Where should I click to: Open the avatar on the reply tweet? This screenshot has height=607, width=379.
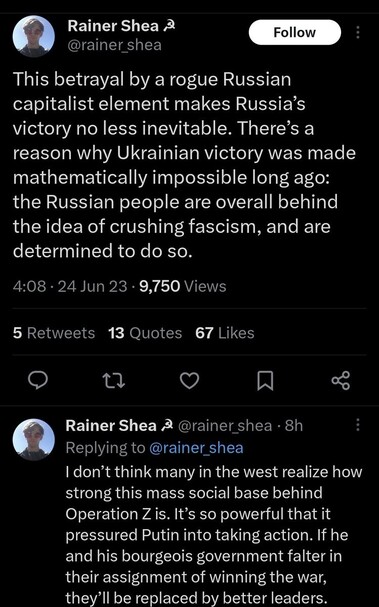click(34, 439)
